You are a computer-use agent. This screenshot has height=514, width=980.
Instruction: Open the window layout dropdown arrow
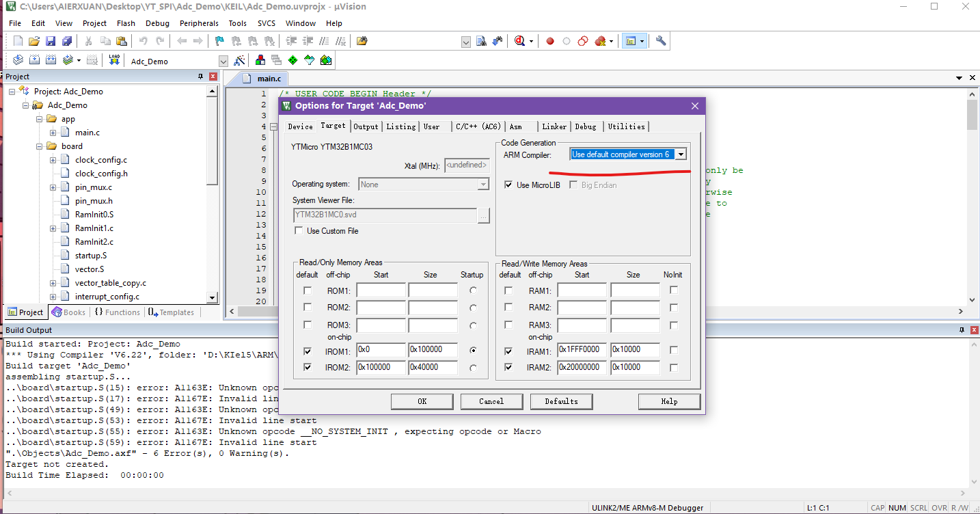[642, 41]
